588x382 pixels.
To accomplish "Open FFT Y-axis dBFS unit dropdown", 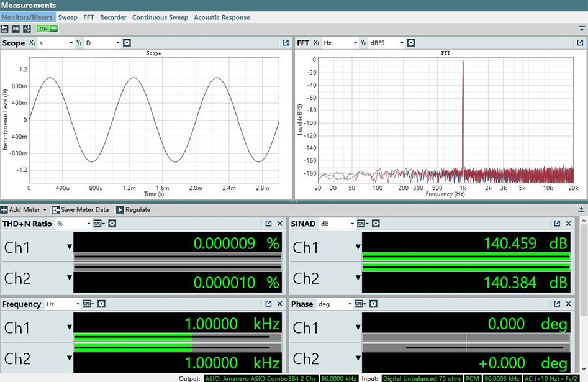I will click(x=386, y=43).
